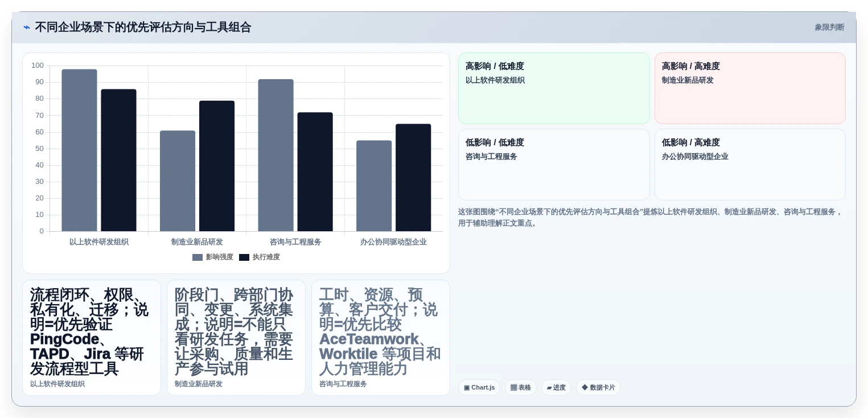This screenshot has height=418, width=868.
Task: Click the blue lightning icon beside the title
Action: 27,27
